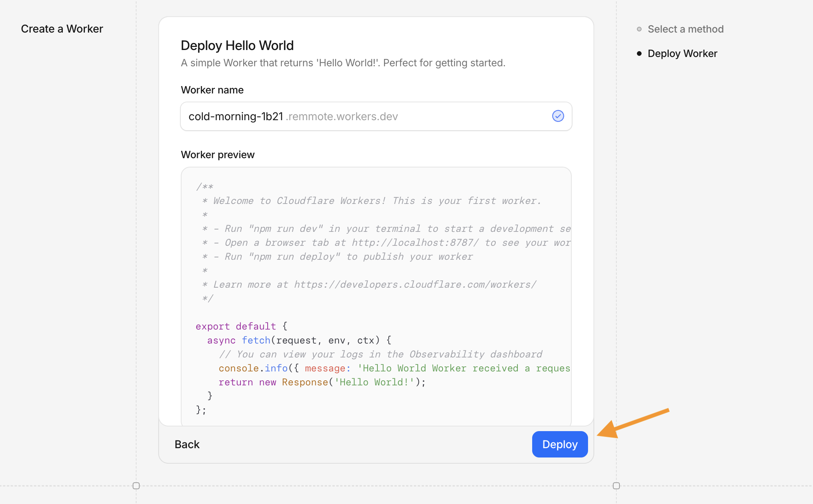
Task: Click the 'Worker name' label
Action: [212, 90]
